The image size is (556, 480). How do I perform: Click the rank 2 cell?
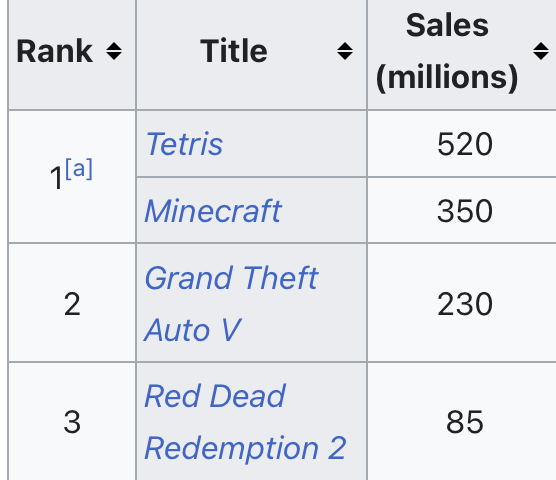(72, 304)
